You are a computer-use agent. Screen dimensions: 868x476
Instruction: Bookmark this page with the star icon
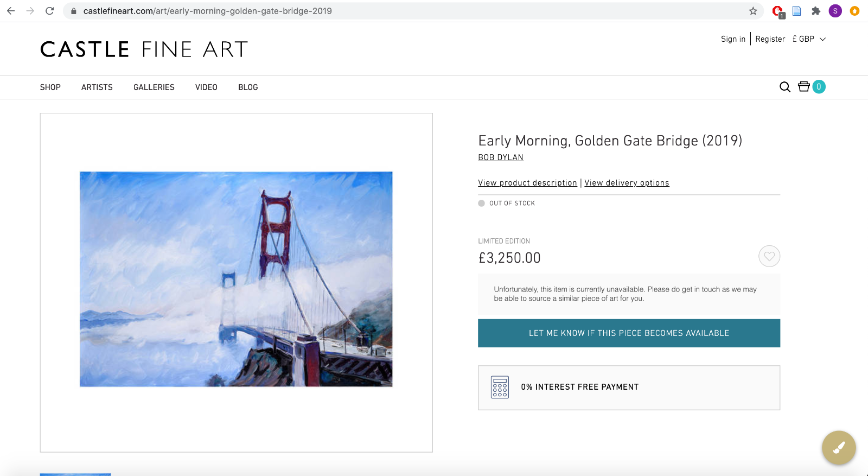click(753, 11)
